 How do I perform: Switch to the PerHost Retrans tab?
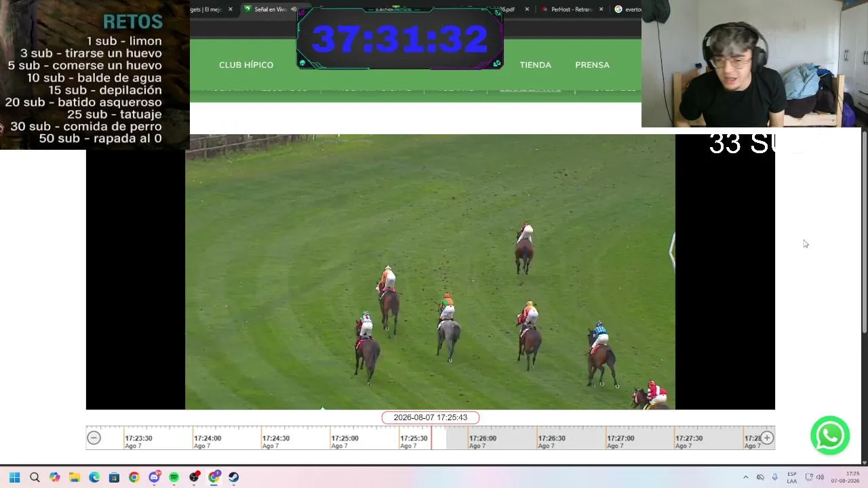point(567,9)
